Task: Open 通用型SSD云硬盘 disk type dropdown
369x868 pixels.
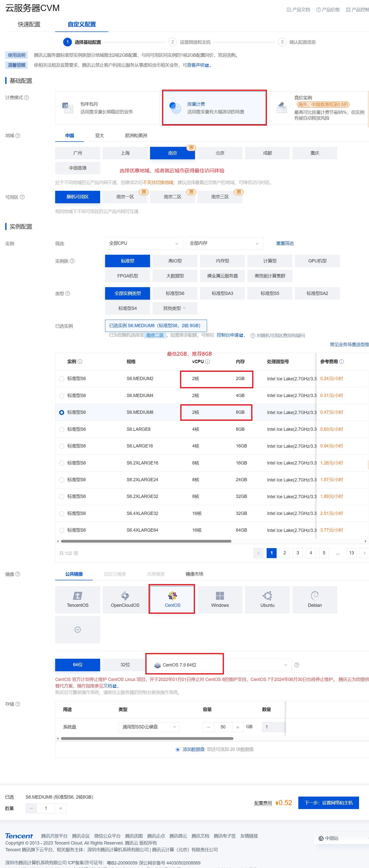Action: click(x=149, y=727)
